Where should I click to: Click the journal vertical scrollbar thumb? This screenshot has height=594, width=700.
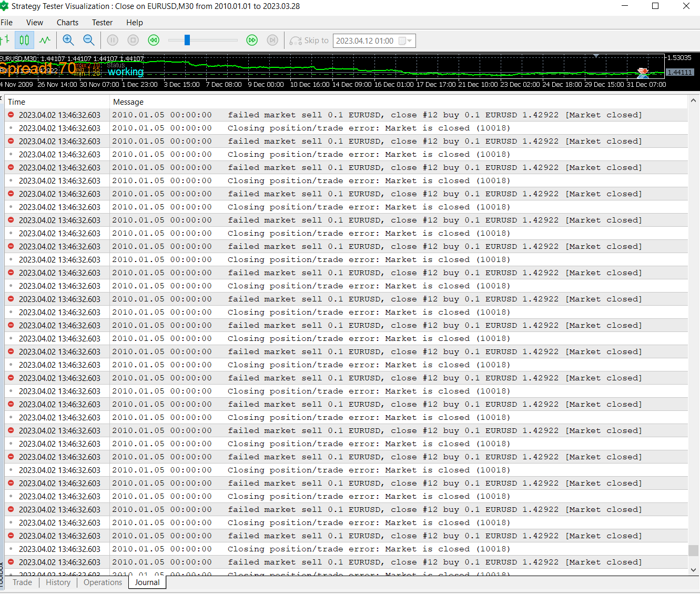[693, 550]
